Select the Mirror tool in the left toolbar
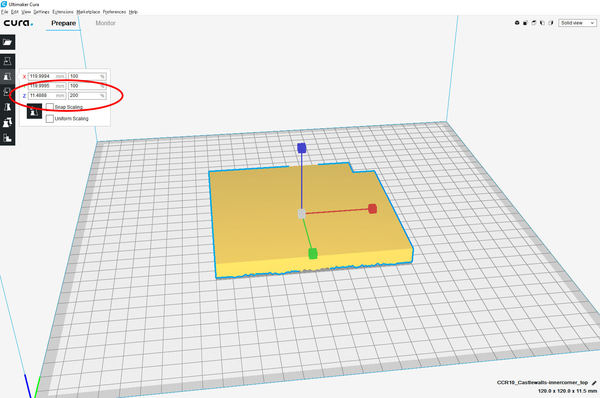 point(7,107)
